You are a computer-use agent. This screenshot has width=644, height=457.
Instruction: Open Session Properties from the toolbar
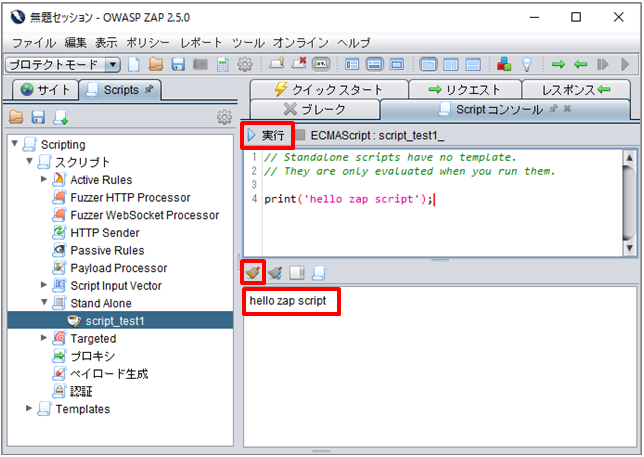(x=223, y=64)
